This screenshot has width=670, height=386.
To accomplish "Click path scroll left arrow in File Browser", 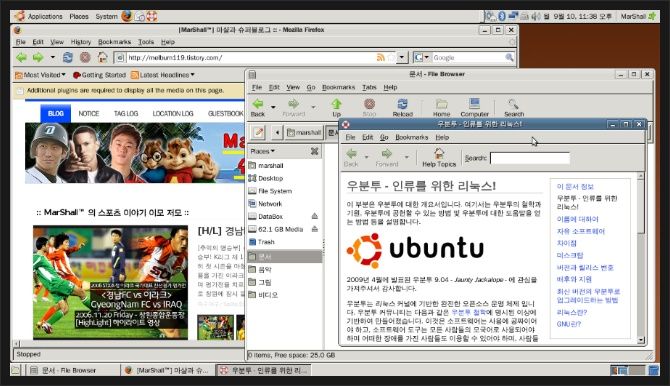I will (277, 133).
